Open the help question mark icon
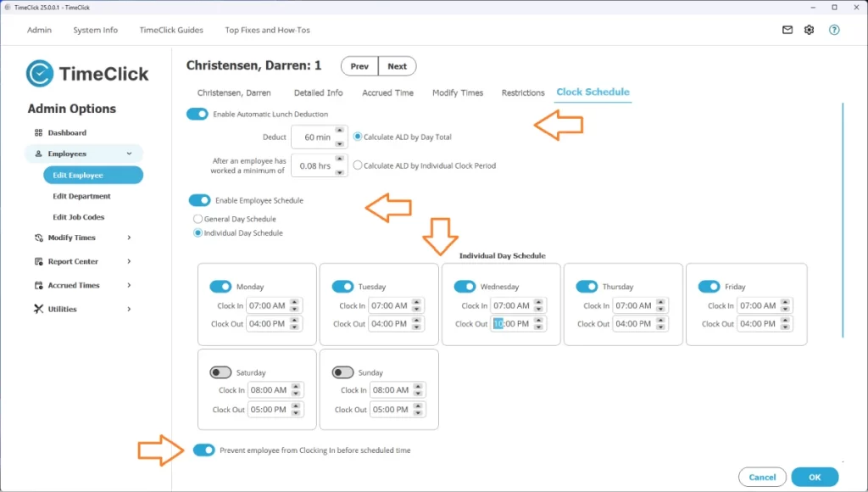Viewport: 868px width, 492px height. point(834,29)
